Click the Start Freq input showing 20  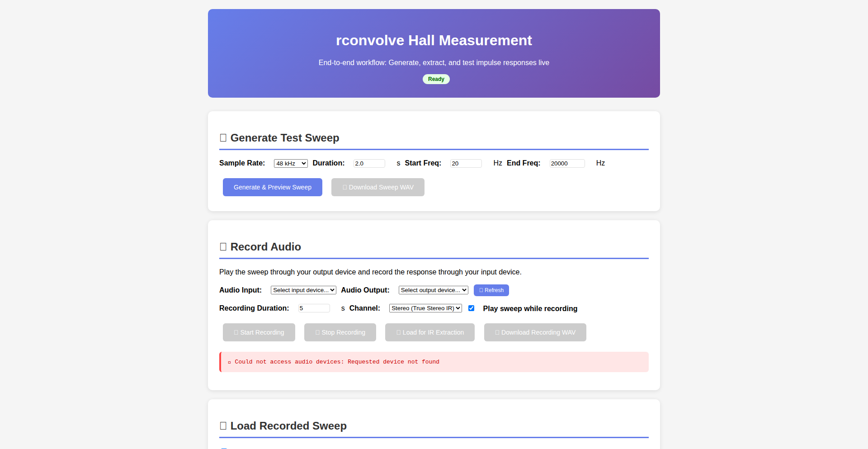465,163
